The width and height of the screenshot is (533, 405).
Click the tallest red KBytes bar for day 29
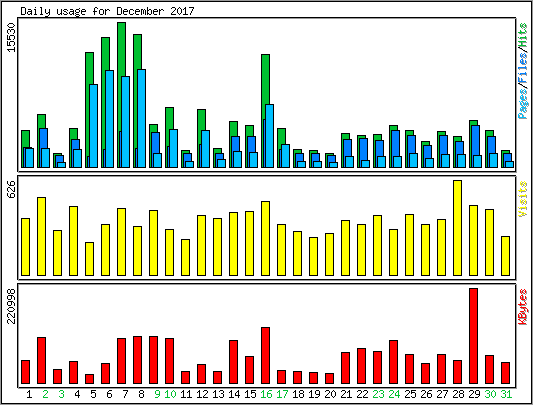[474, 336]
